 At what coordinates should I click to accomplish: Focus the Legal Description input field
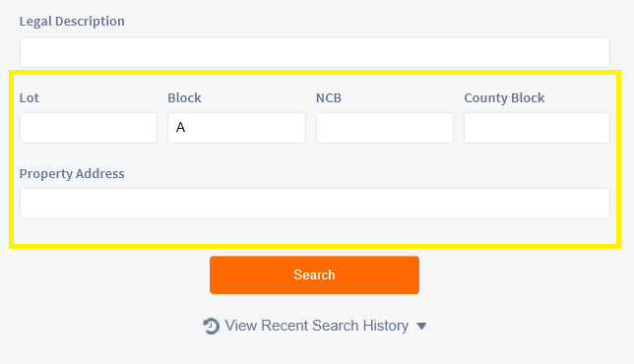(315, 52)
